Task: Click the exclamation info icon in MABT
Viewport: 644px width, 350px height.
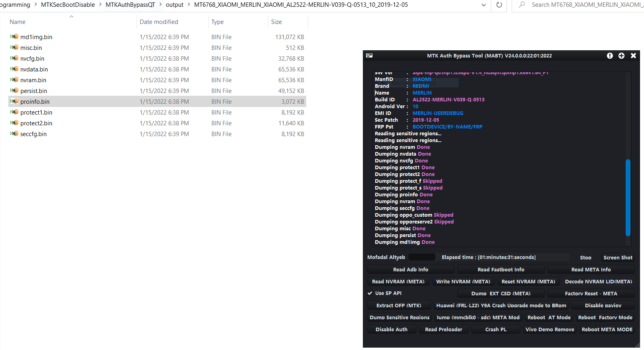Action: [610, 56]
